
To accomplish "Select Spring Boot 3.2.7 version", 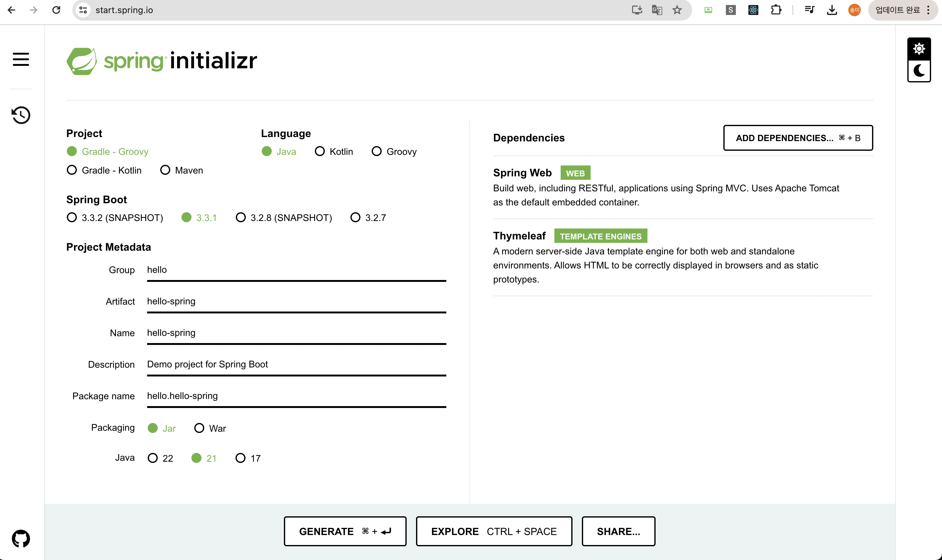I will 355,217.
